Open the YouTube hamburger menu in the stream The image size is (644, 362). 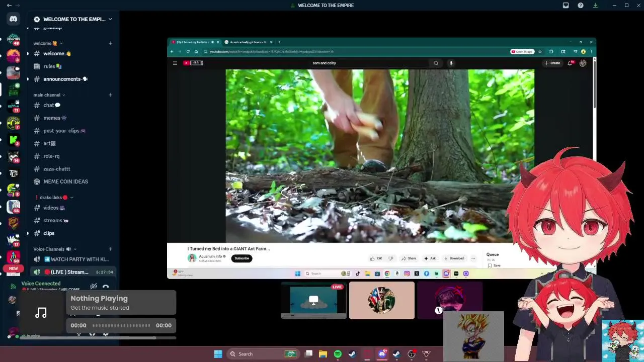coord(175,63)
